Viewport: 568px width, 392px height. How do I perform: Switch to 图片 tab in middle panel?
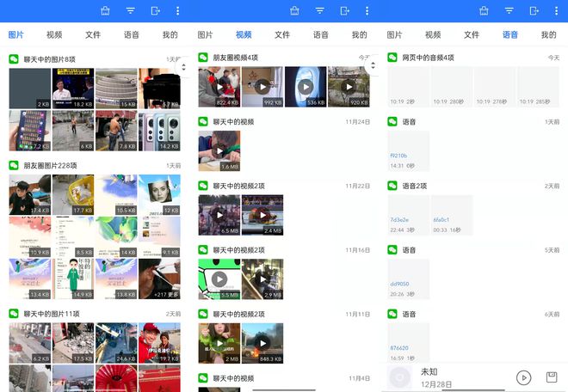click(205, 34)
